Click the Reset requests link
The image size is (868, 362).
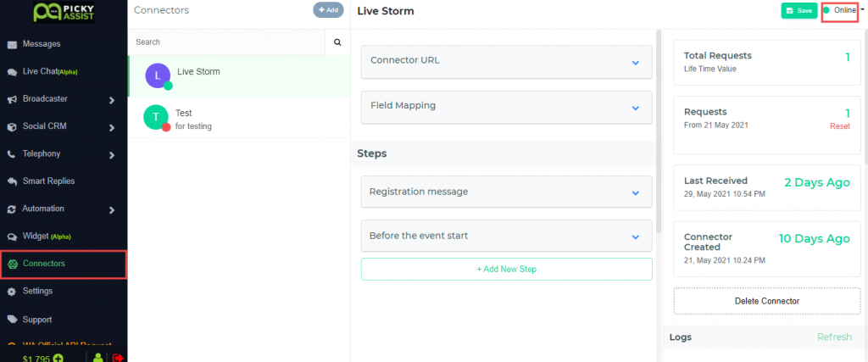point(840,126)
